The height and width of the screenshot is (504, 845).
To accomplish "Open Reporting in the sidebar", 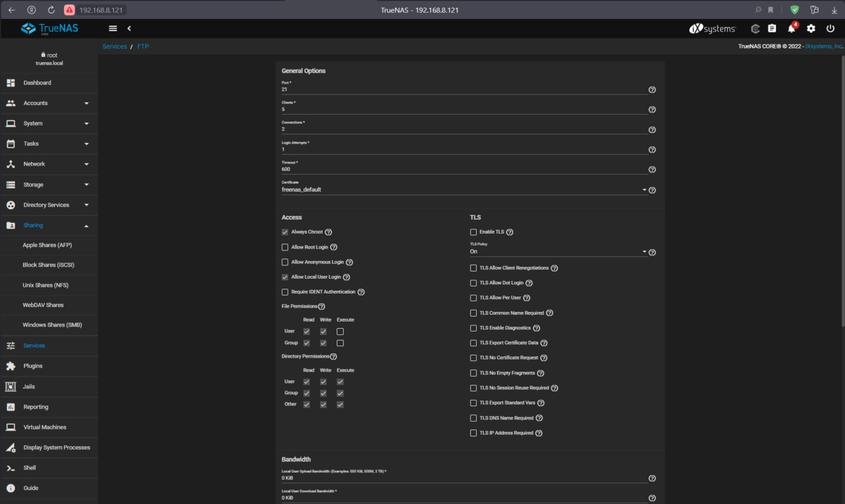I will tap(49, 407).
